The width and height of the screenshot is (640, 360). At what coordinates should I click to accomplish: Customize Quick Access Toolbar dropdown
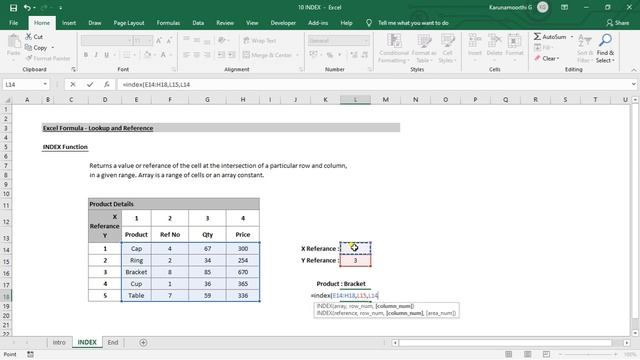point(60,8)
